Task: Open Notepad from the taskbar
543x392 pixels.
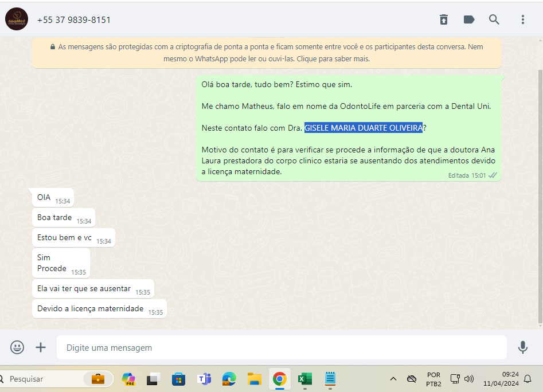Action: pyautogui.click(x=330, y=378)
